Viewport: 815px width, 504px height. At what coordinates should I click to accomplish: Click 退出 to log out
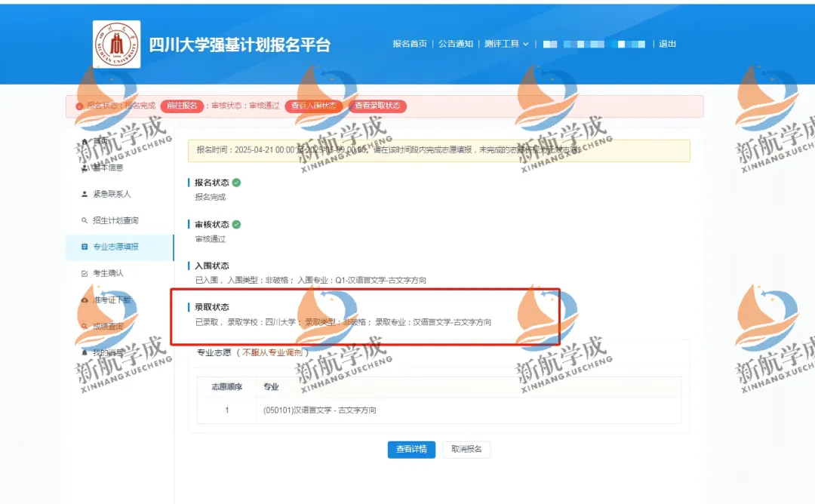point(667,44)
